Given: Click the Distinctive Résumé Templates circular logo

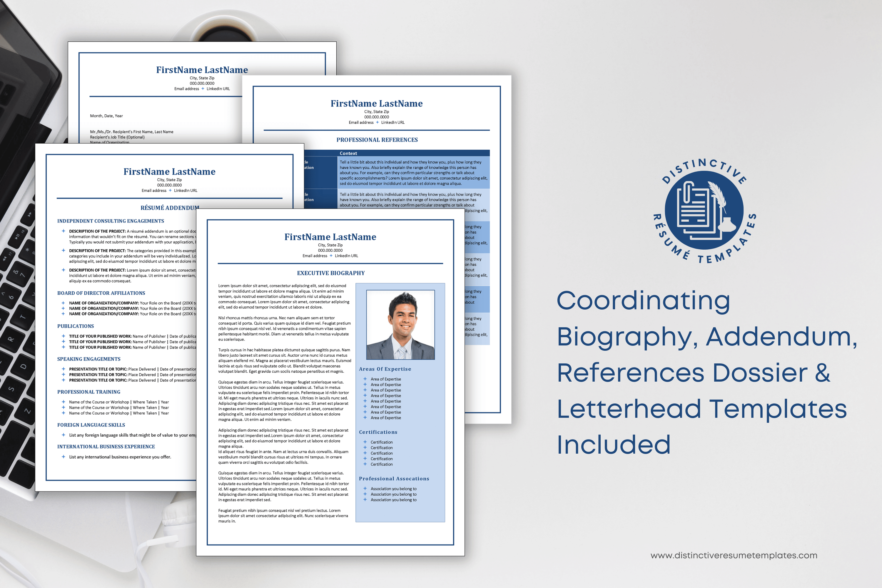Looking at the screenshot, I should [x=704, y=211].
